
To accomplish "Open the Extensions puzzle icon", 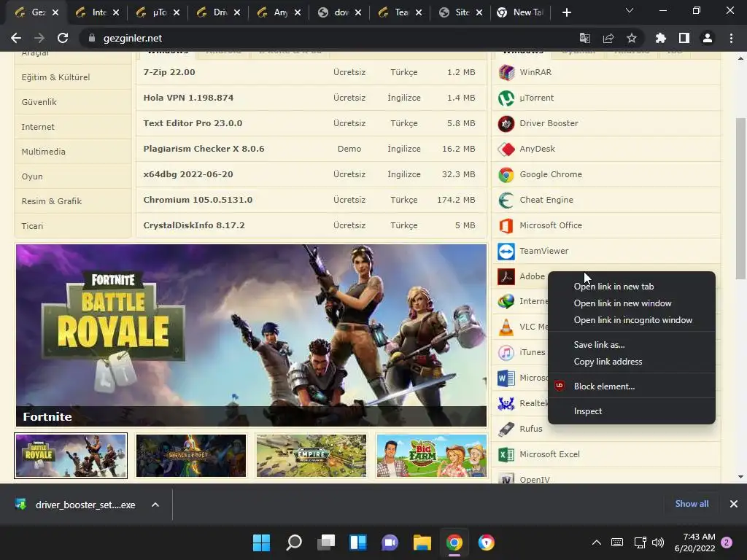I will coord(661,38).
